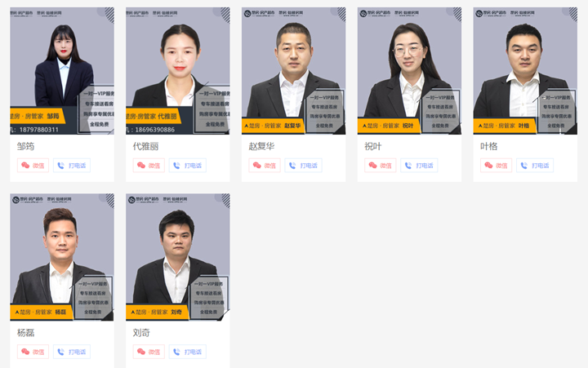Open 赵复华's profile photo
The height and width of the screenshot is (368, 588).
coord(294,71)
